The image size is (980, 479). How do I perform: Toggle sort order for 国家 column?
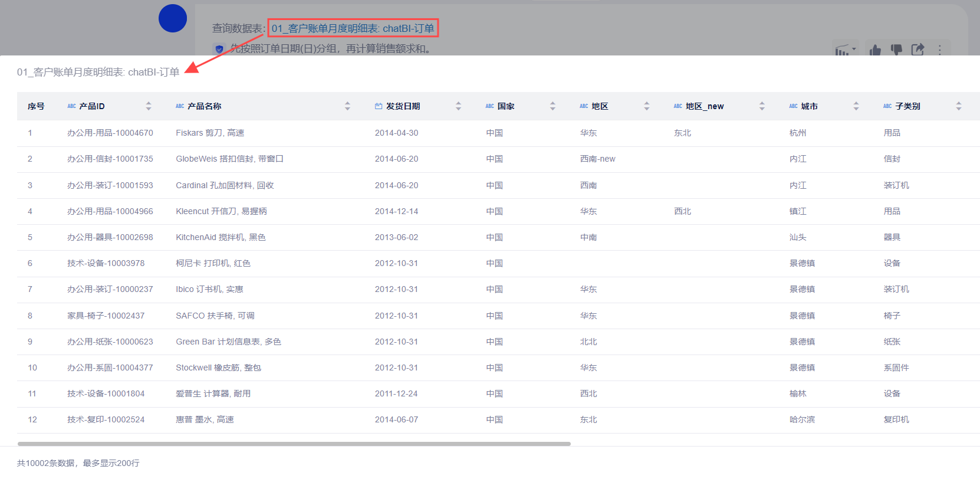tap(553, 106)
